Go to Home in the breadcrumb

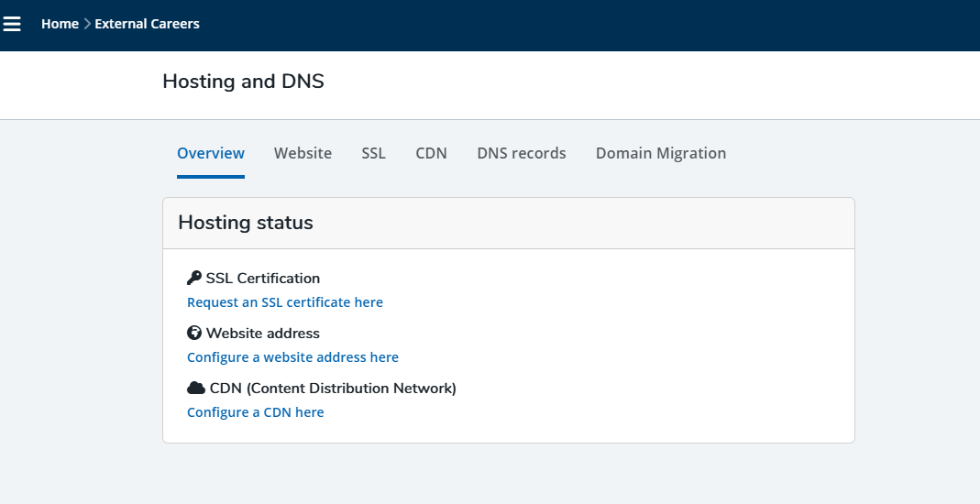pyautogui.click(x=60, y=24)
